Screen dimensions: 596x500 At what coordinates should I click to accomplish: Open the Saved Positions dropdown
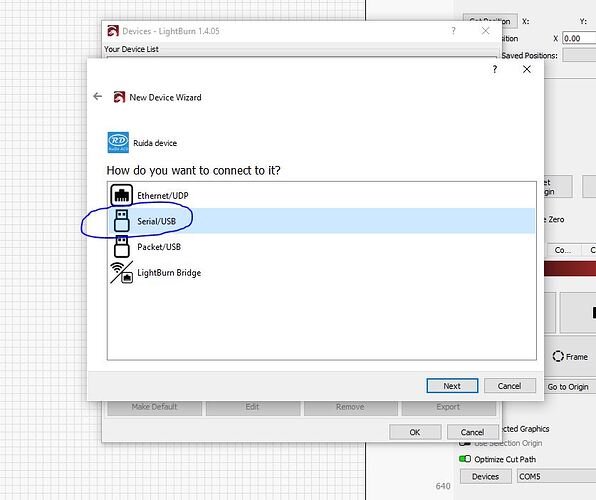(579, 55)
